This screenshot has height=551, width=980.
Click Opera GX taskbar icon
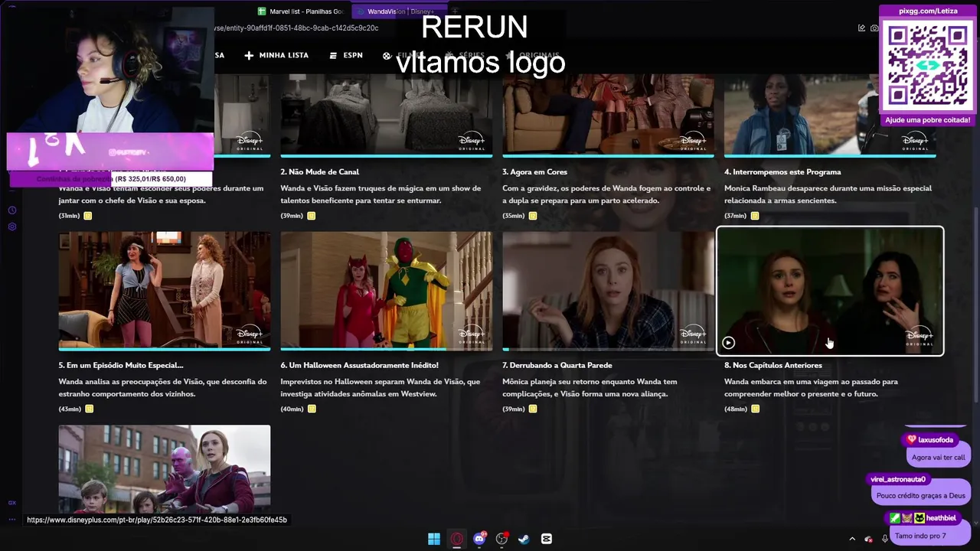coord(456,539)
